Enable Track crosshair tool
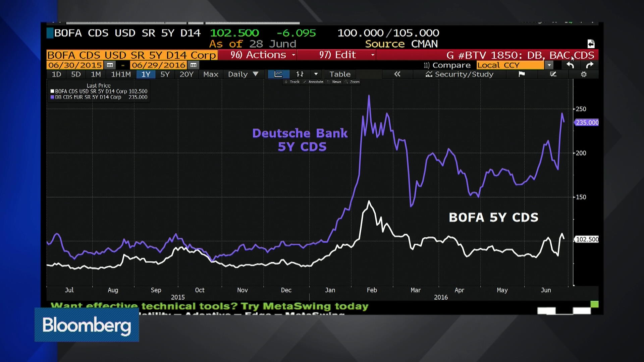 click(292, 82)
